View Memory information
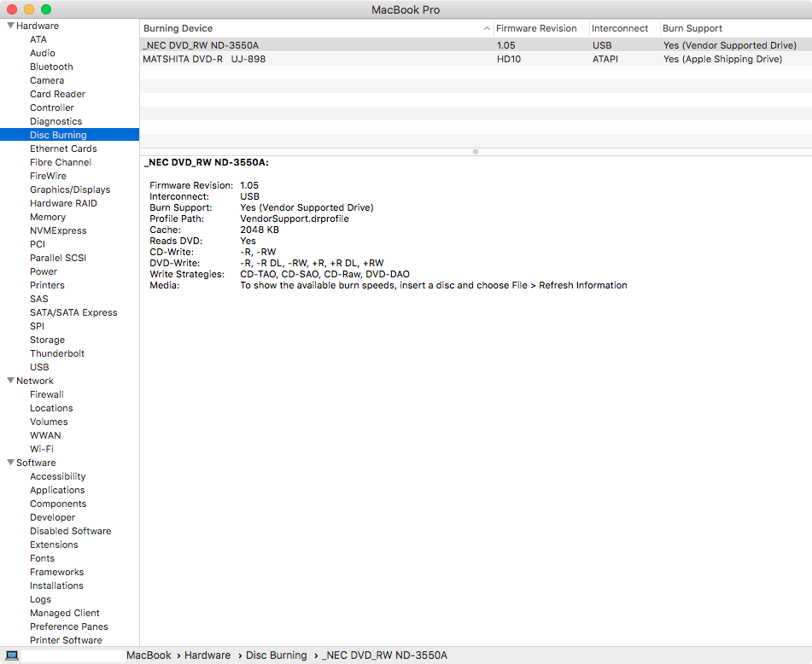 click(x=48, y=217)
